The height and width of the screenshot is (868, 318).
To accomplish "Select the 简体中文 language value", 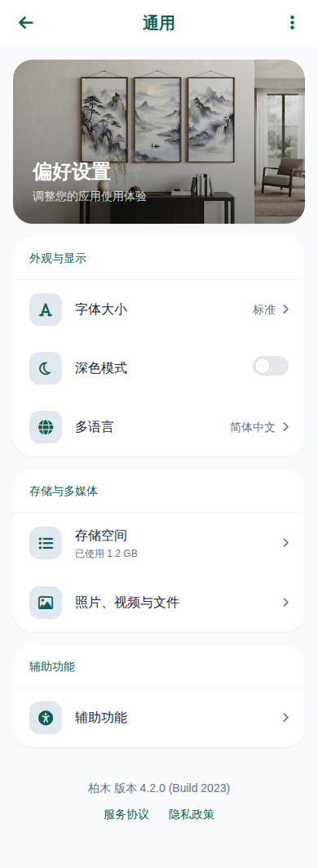I will click(253, 427).
